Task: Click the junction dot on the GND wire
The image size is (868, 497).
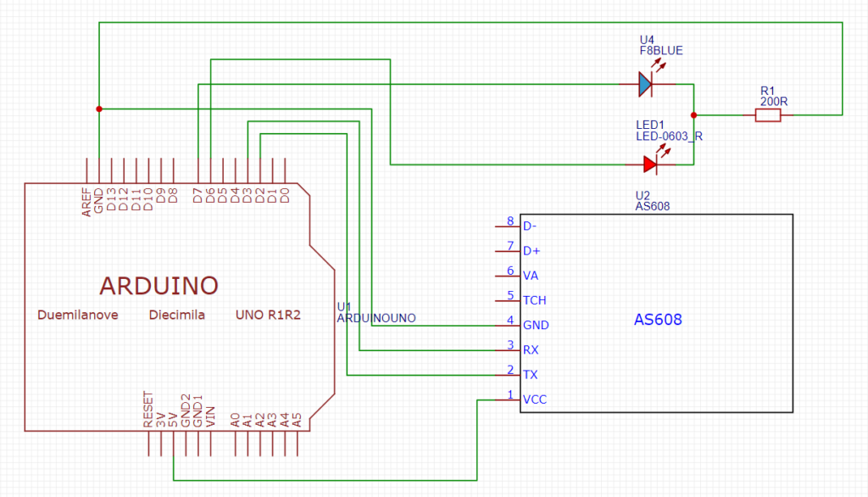Action: [99, 109]
